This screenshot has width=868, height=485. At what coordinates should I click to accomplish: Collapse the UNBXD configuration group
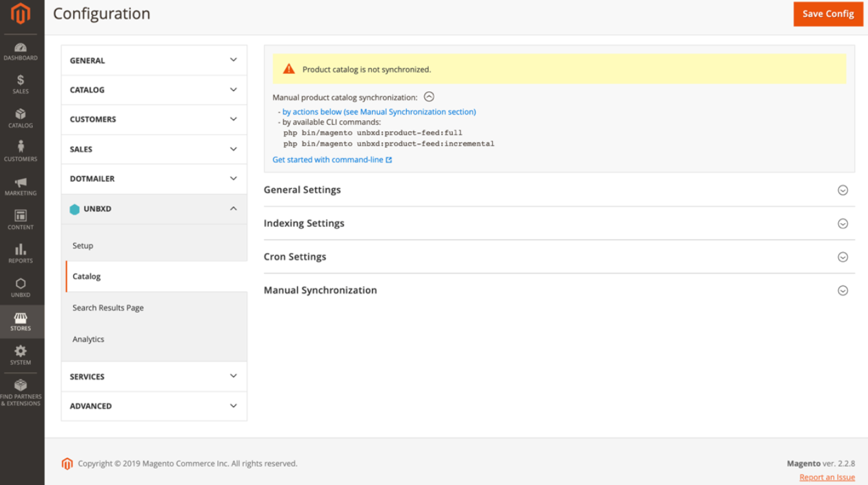click(154, 209)
